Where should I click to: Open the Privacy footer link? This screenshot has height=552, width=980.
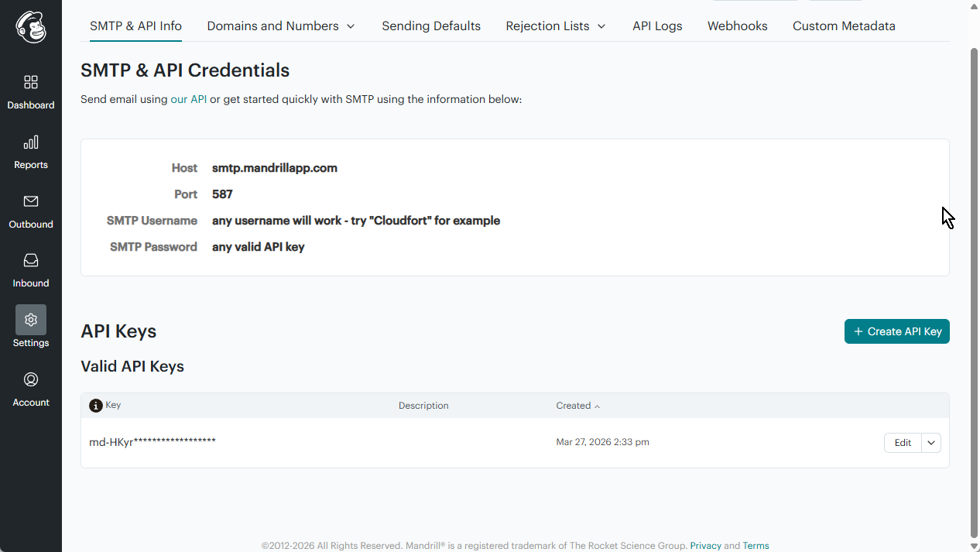point(705,546)
